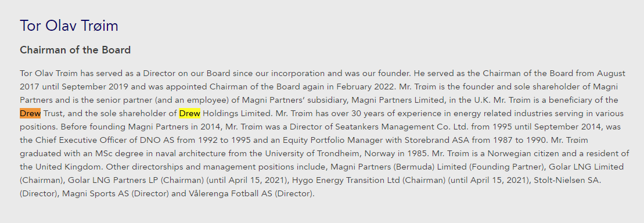Click the Chairman of the Board subheading
This screenshot has height=223, width=644.
click(x=75, y=50)
